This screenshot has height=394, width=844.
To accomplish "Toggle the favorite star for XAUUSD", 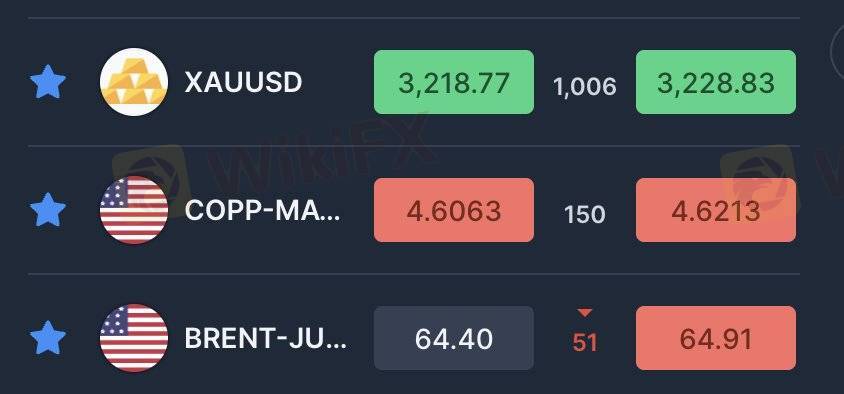I will pos(48,82).
